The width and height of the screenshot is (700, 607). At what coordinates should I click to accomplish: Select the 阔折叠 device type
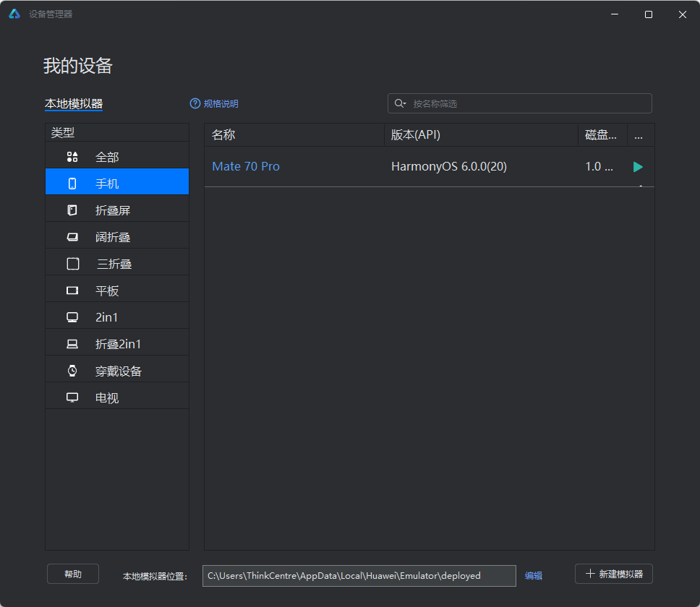click(x=117, y=235)
